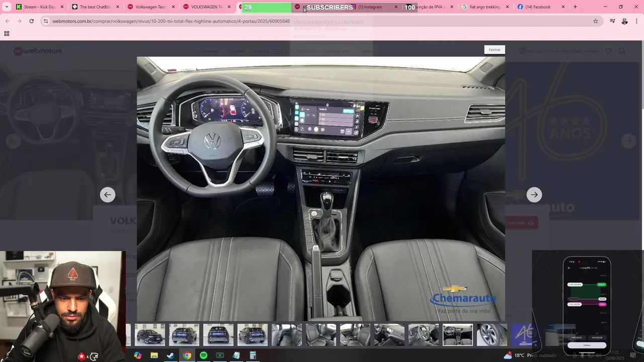Bookmark this page with the star icon
Viewport: 644px width, 362px height.
point(596,21)
